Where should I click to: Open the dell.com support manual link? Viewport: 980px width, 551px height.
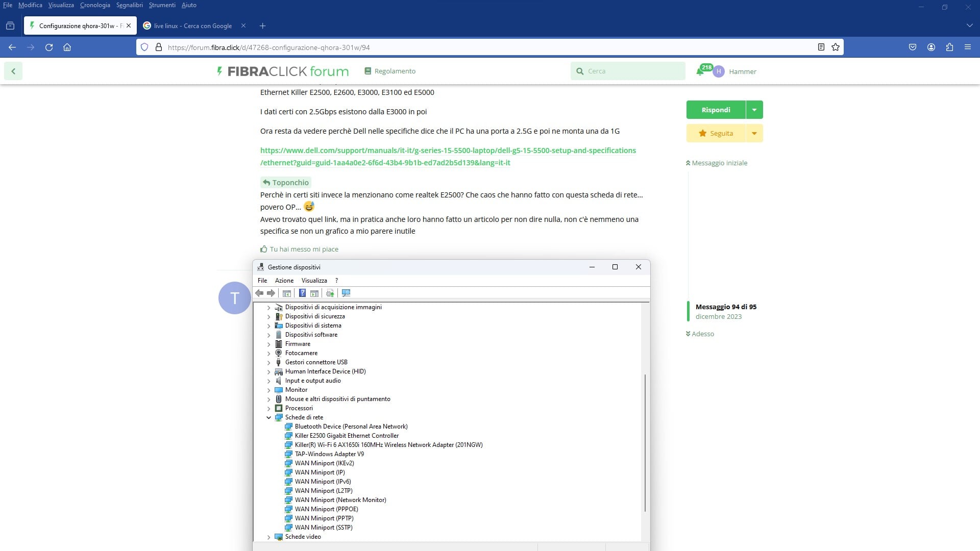coord(448,157)
